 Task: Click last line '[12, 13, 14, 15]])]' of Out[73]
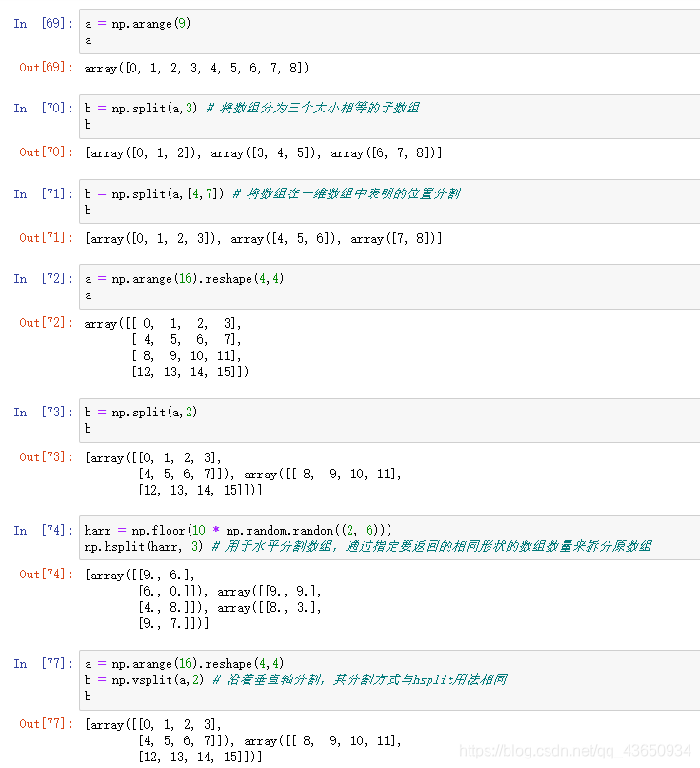200,490
